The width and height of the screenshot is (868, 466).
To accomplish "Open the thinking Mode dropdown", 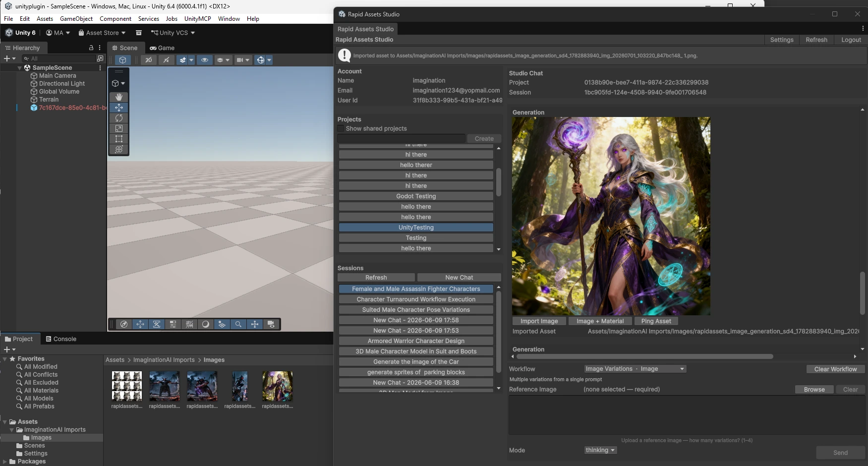I will tap(600, 450).
